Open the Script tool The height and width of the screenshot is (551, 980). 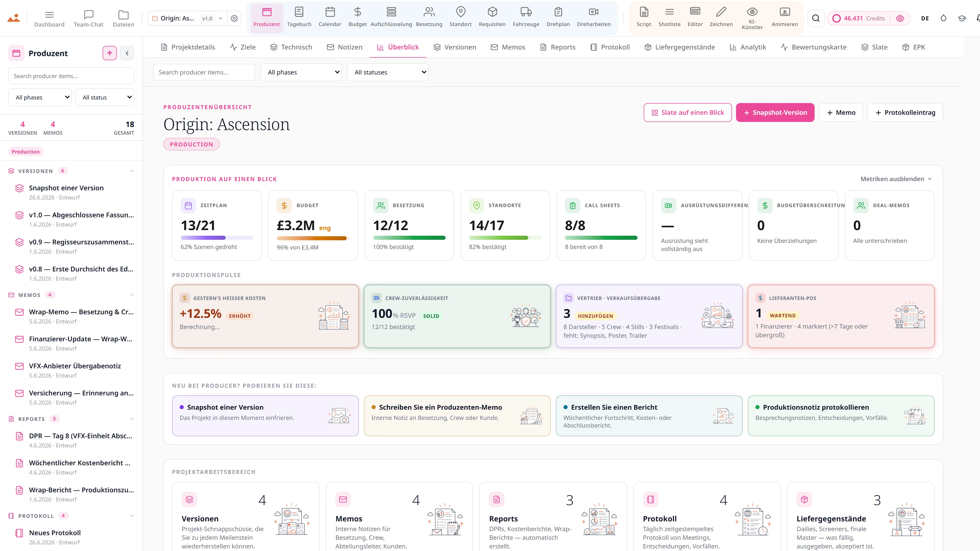[644, 18]
